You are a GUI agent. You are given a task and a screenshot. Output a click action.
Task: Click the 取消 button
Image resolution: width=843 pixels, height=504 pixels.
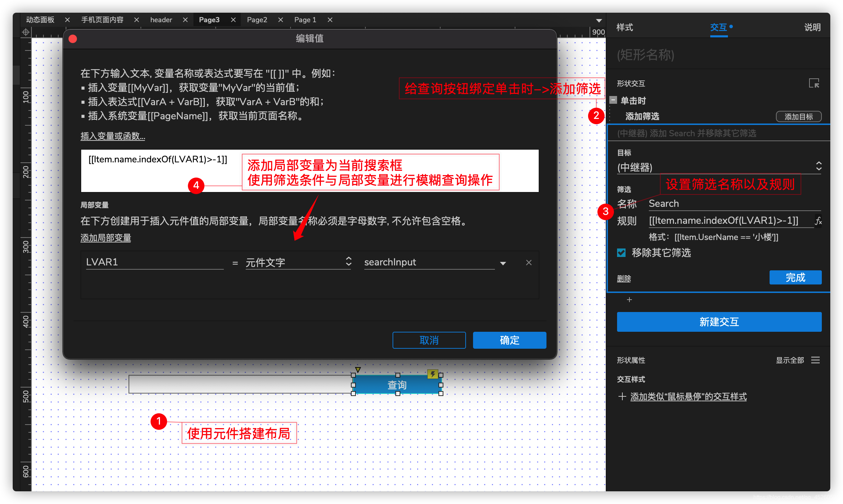429,340
